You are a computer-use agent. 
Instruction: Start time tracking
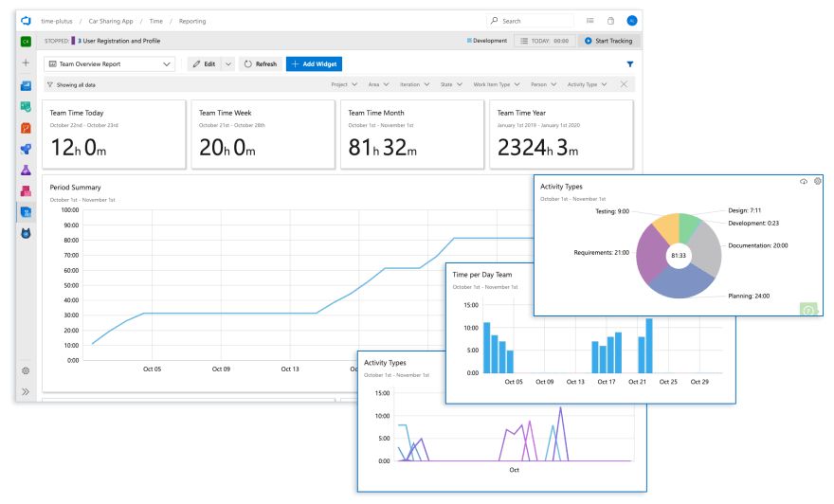point(609,41)
